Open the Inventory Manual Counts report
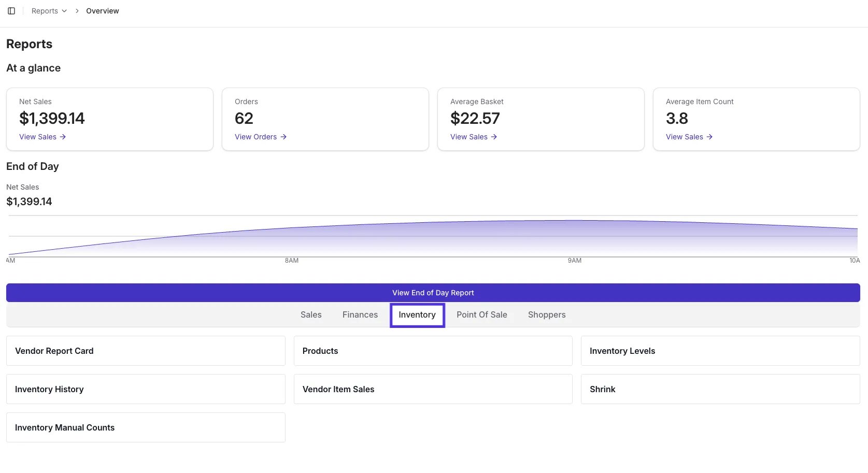The width and height of the screenshot is (868, 473). tap(146, 427)
